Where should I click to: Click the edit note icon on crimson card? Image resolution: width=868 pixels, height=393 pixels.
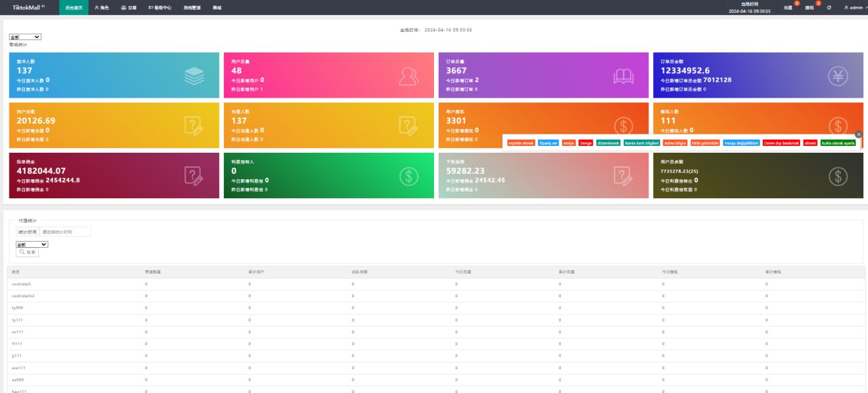194,176
